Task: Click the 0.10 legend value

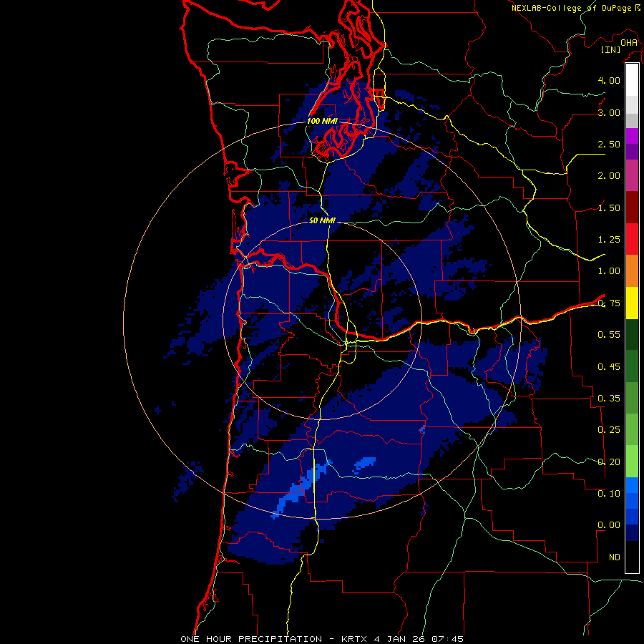Action: click(609, 494)
